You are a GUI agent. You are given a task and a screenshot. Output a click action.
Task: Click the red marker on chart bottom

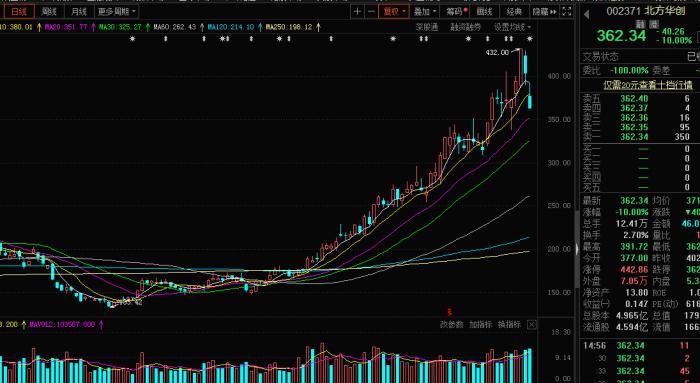pyautogui.click(x=450, y=312)
